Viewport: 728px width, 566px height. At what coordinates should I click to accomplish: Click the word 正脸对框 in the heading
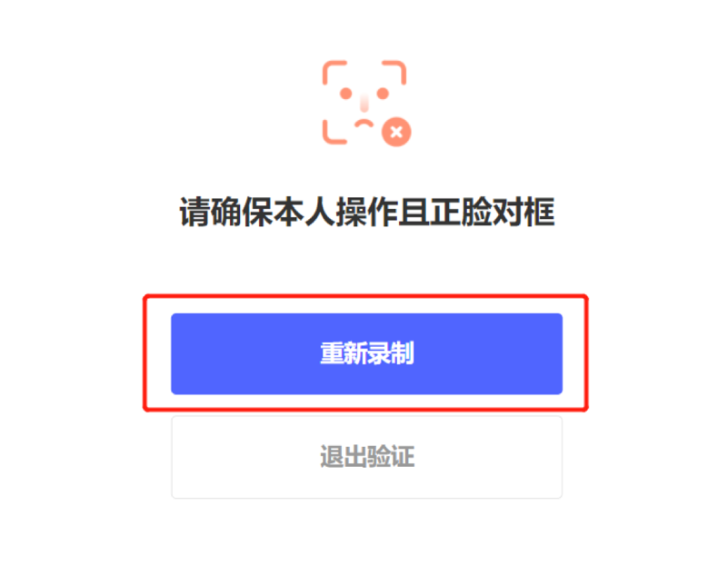(x=492, y=212)
